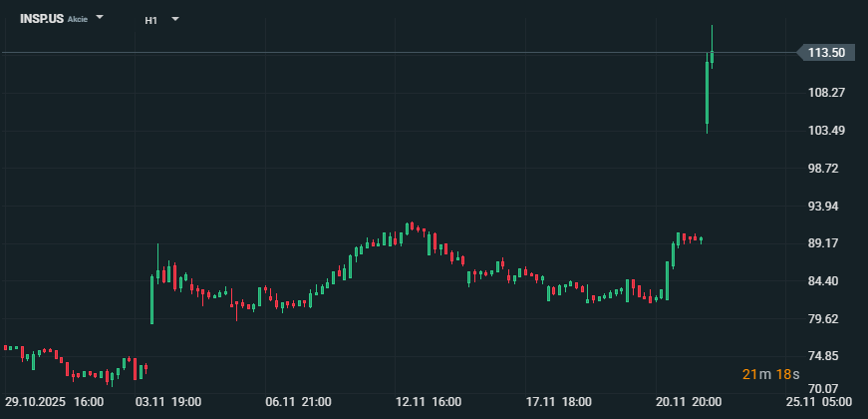Click the tall green breakout candle
The height and width of the screenshot is (419, 868).
pyautogui.click(x=707, y=95)
